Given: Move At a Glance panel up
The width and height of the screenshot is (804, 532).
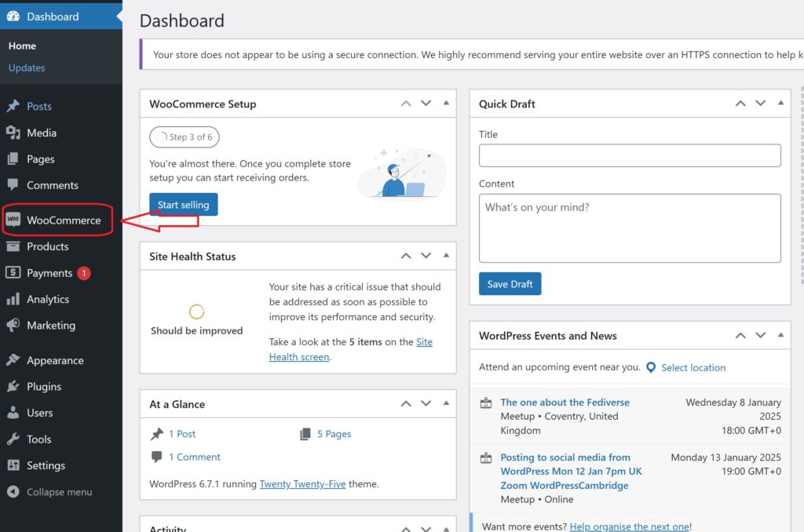Looking at the screenshot, I should click(x=406, y=404).
